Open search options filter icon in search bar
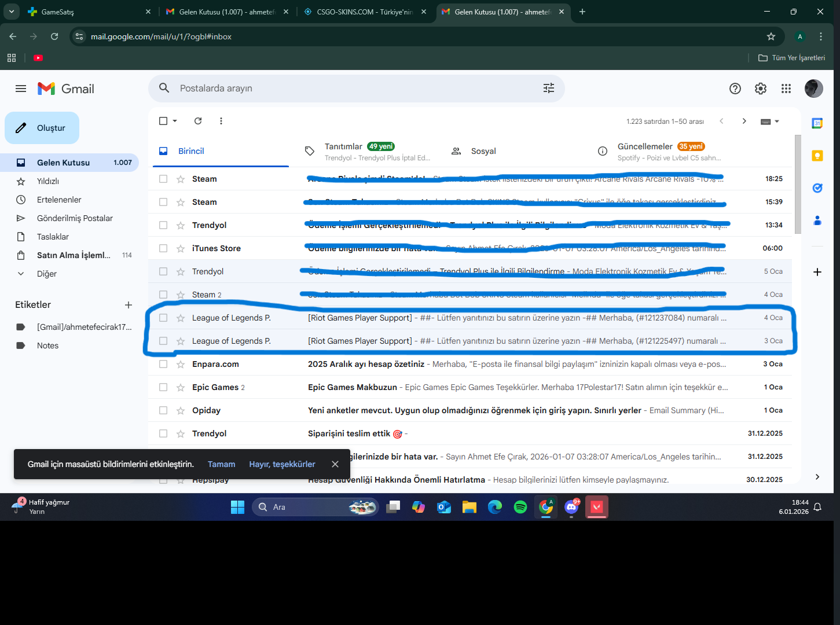840x625 pixels. [549, 88]
